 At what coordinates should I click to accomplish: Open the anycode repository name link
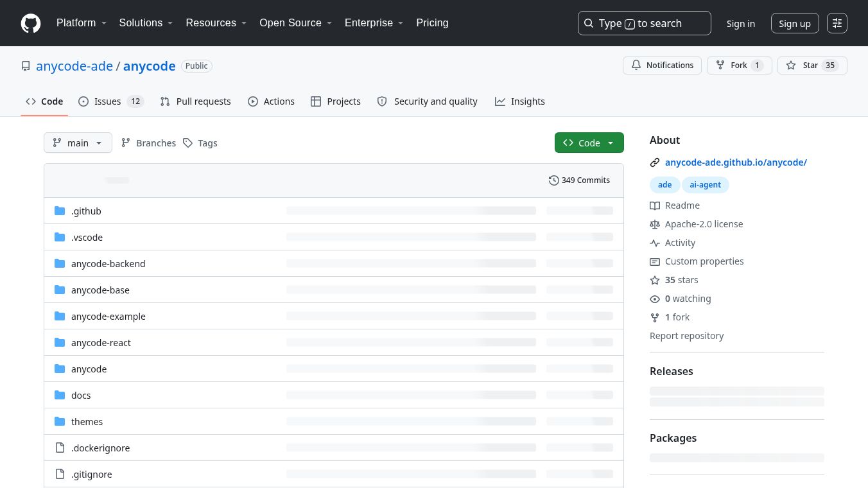(150, 66)
